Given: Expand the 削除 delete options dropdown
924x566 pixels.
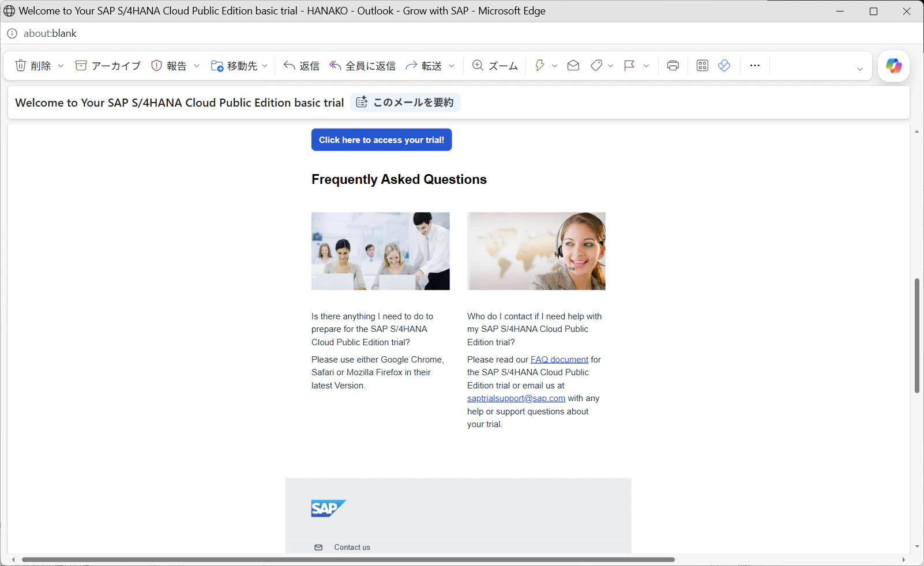Looking at the screenshot, I should click(x=61, y=66).
